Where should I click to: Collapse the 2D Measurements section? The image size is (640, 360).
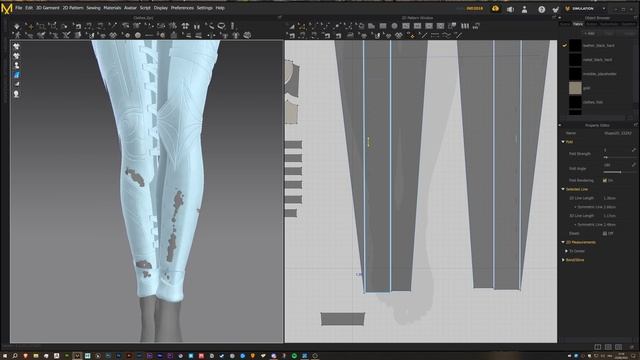click(x=563, y=242)
